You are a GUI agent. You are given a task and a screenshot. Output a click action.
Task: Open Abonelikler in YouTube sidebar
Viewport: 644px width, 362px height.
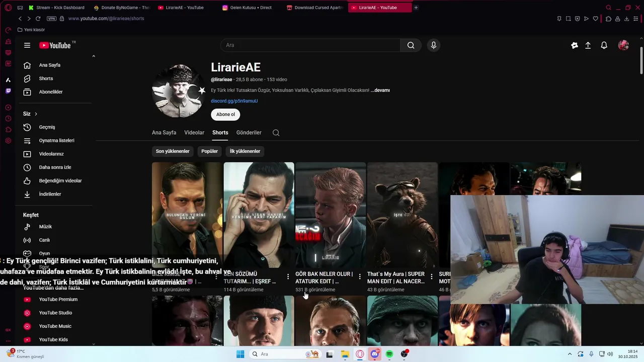(x=54, y=92)
